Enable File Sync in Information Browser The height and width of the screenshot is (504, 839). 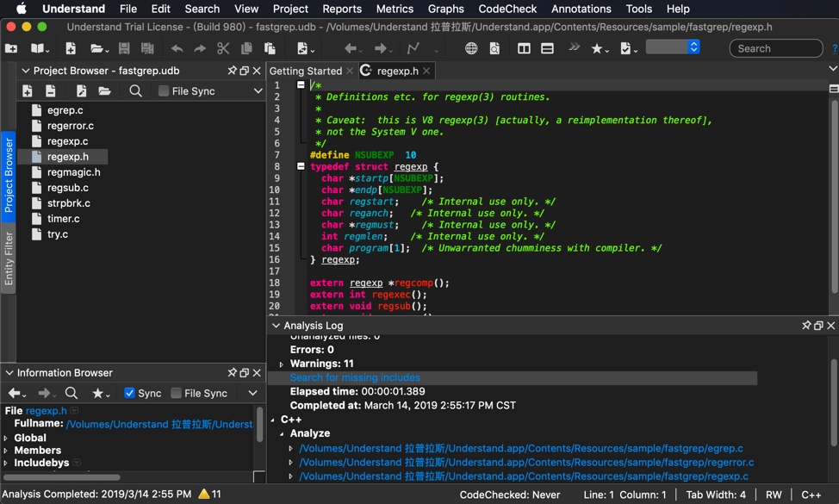[x=177, y=394]
